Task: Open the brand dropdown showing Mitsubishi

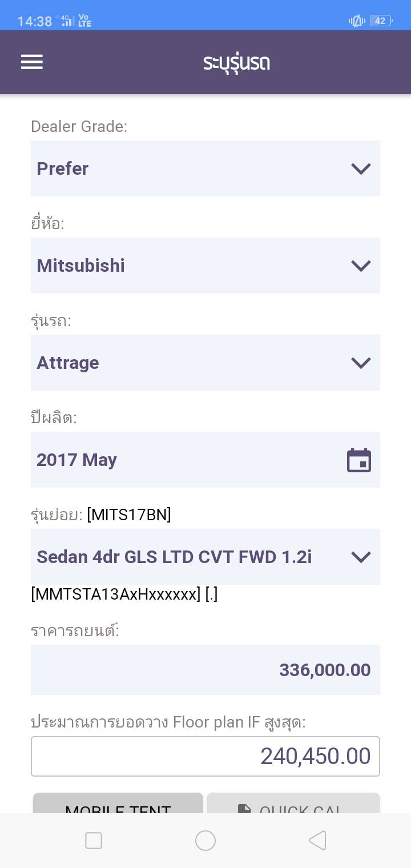Action: (x=205, y=266)
